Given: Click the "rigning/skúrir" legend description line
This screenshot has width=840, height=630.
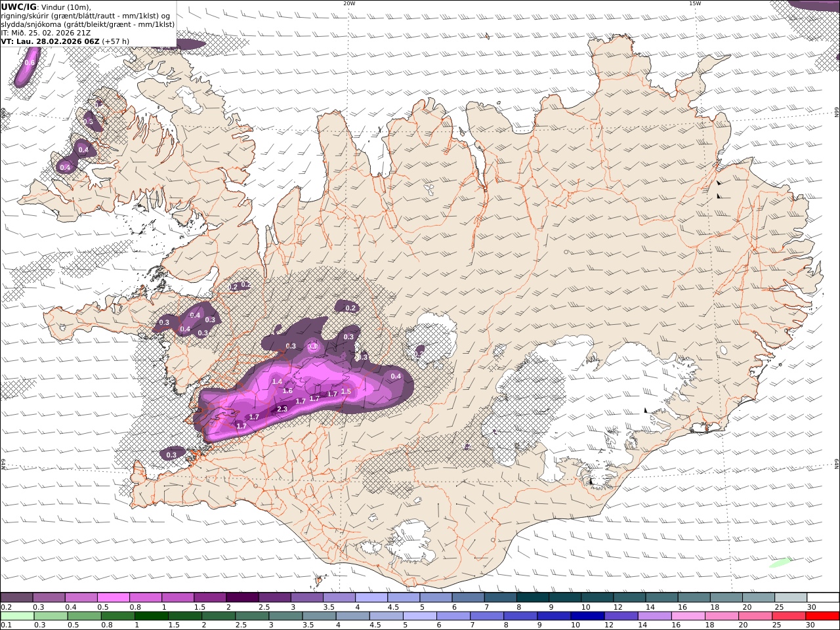Looking at the screenshot, I should point(86,15).
